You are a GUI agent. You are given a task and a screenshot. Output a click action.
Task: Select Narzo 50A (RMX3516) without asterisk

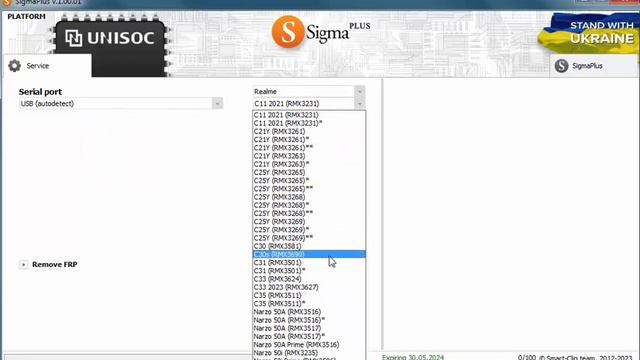[309, 312]
